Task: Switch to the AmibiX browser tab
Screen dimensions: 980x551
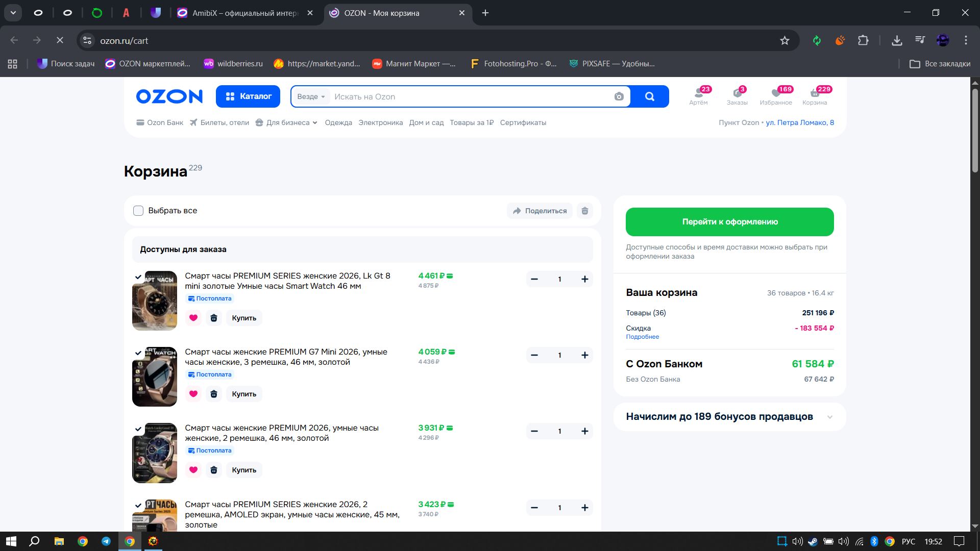Action: point(245,13)
